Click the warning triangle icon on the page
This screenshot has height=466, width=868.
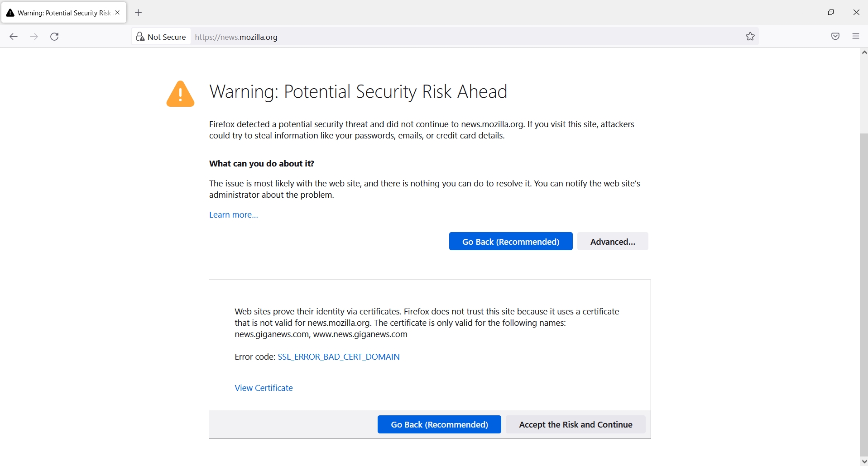[x=180, y=94]
